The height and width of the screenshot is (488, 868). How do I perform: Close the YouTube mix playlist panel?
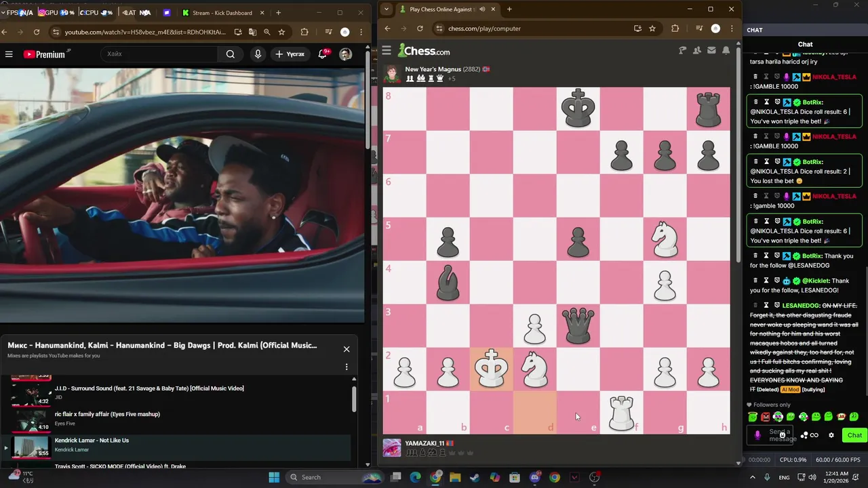pos(347,349)
